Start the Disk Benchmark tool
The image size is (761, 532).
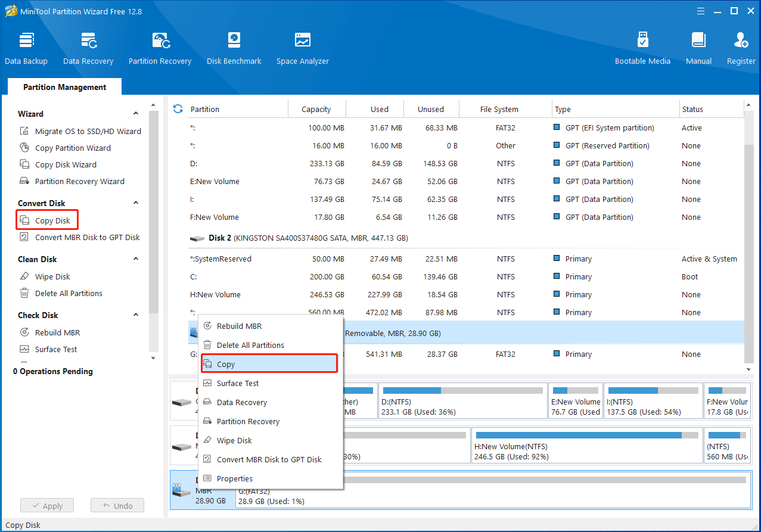234,48
